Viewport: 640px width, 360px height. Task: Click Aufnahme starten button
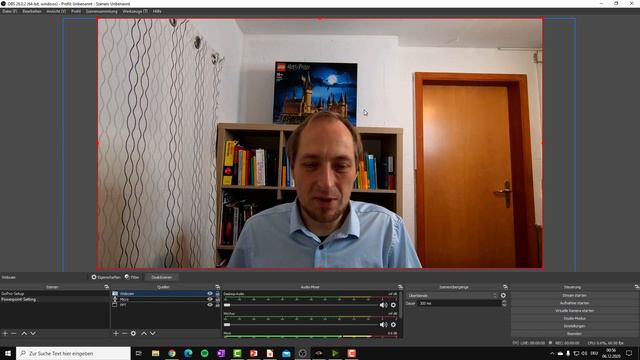tap(574, 303)
